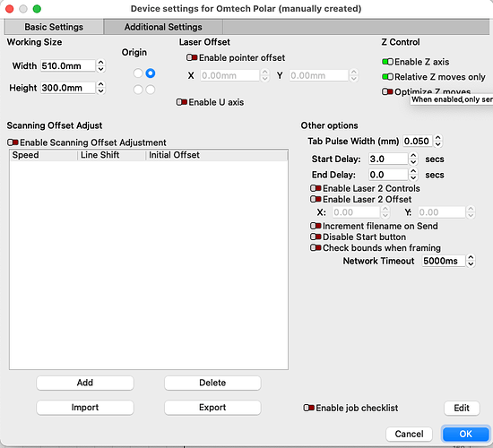The image size is (493, 448).
Task: Click the Network Timeout stepper arrows
Action: (471, 261)
